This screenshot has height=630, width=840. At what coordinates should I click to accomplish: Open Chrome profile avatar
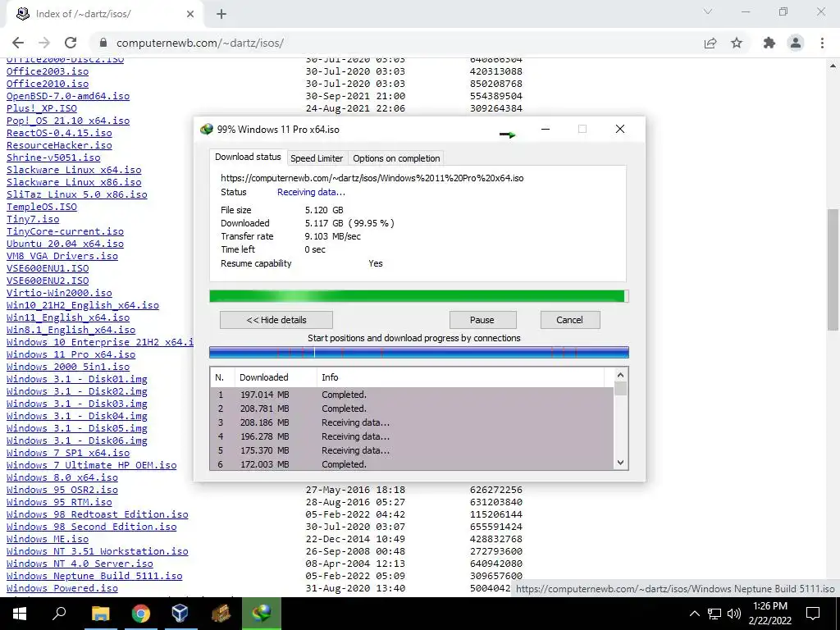pos(796,43)
